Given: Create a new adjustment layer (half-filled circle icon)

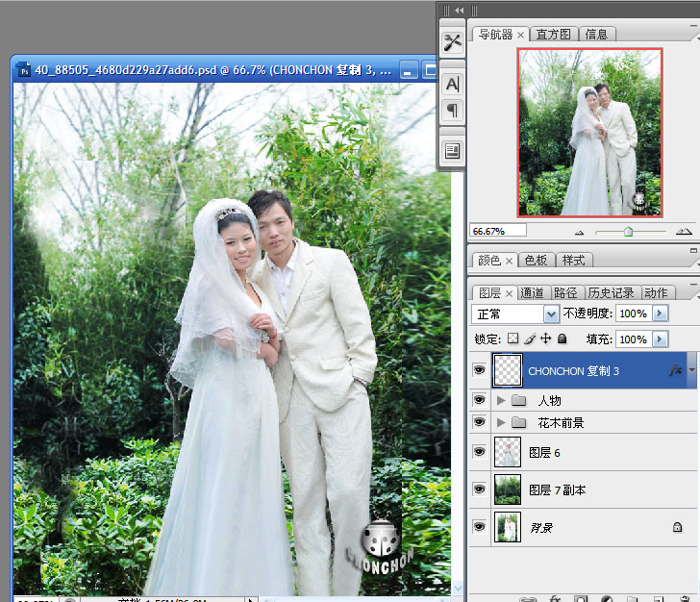Looking at the screenshot, I should pyautogui.click(x=606, y=599).
